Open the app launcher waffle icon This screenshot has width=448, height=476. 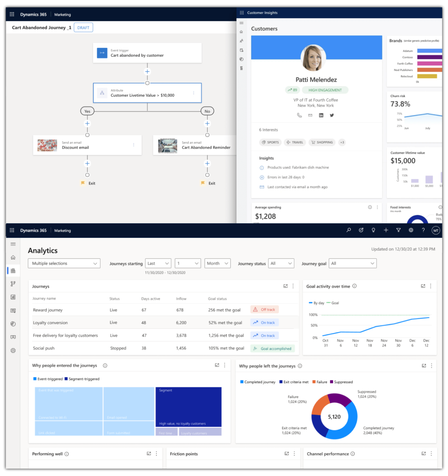click(x=12, y=230)
